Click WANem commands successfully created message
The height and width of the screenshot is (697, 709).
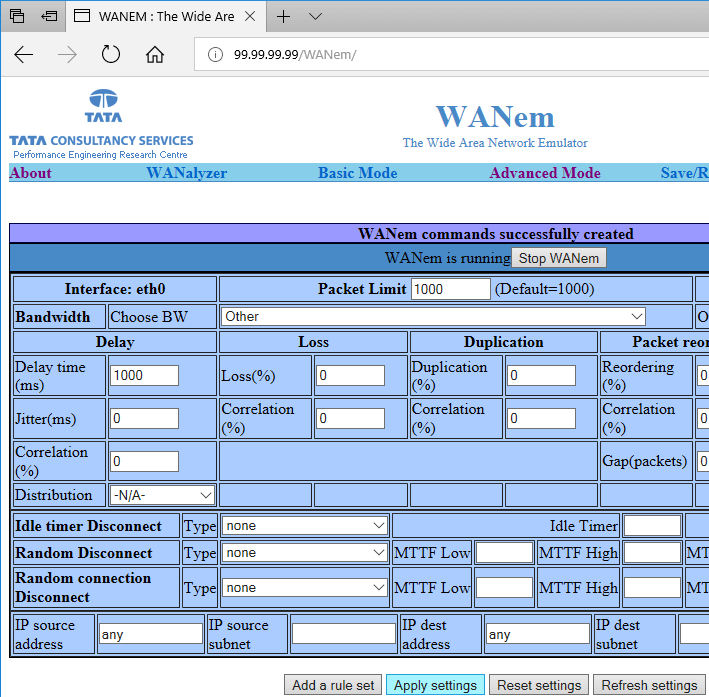(x=496, y=234)
